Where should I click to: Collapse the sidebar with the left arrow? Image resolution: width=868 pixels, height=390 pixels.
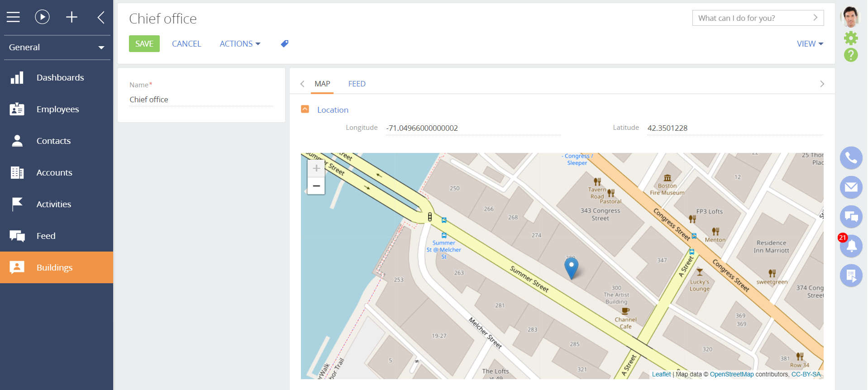pos(101,18)
